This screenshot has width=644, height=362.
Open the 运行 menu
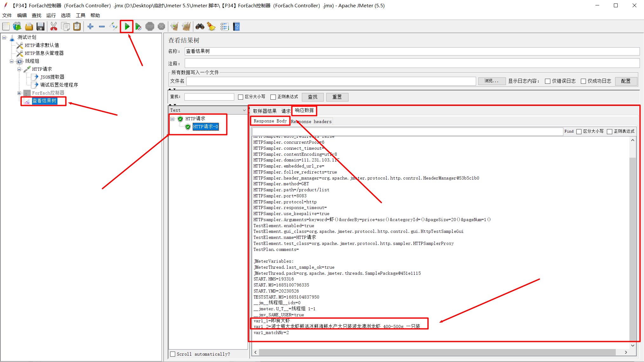click(x=51, y=15)
